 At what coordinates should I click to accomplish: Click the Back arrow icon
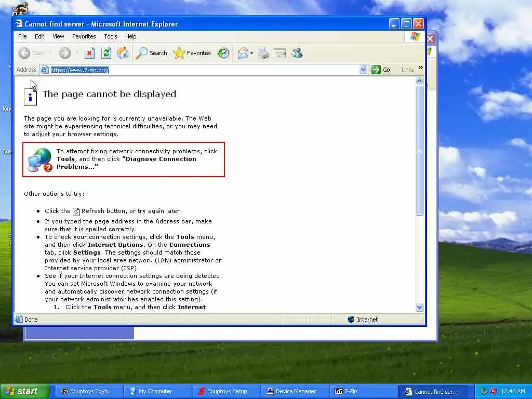pyautogui.click(x=24, y=53)
